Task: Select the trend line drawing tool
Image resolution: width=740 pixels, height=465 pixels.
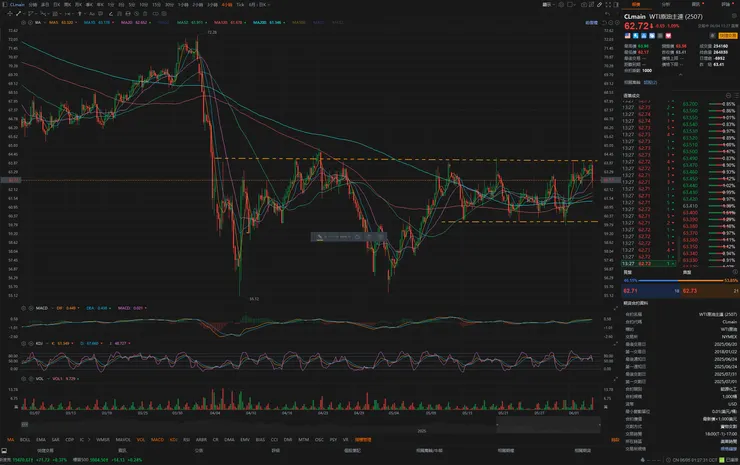Action: pos(18,14)
